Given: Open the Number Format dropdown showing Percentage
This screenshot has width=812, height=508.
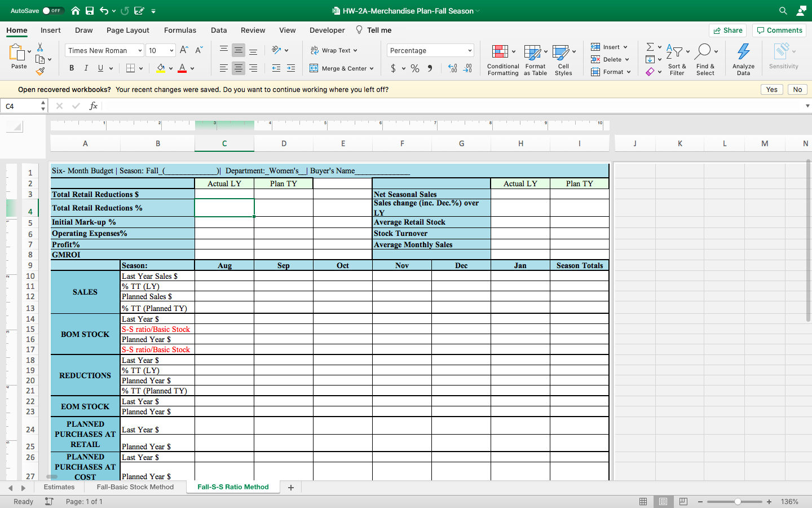Looking at the screenshot, I should pos(430,50).
